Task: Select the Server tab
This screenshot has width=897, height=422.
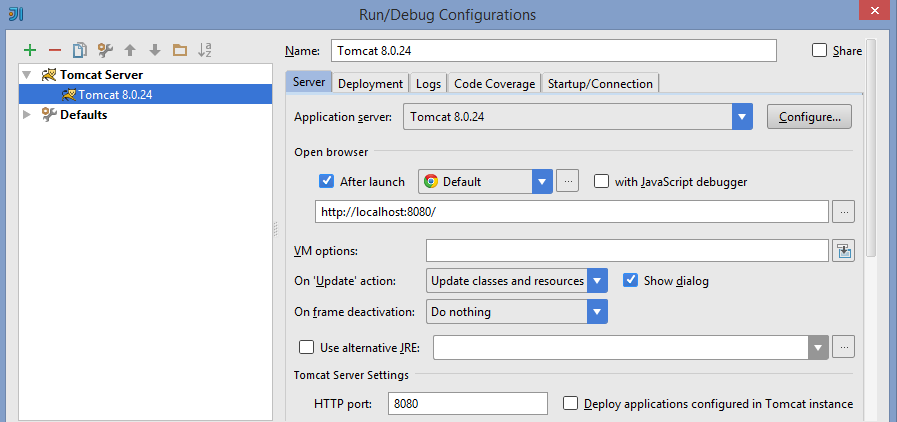Action: point(309,82)
